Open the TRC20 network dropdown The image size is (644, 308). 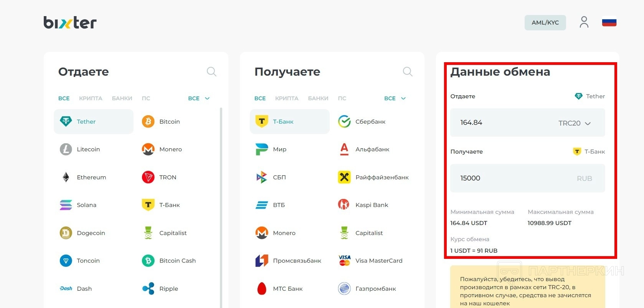[574, 123]
